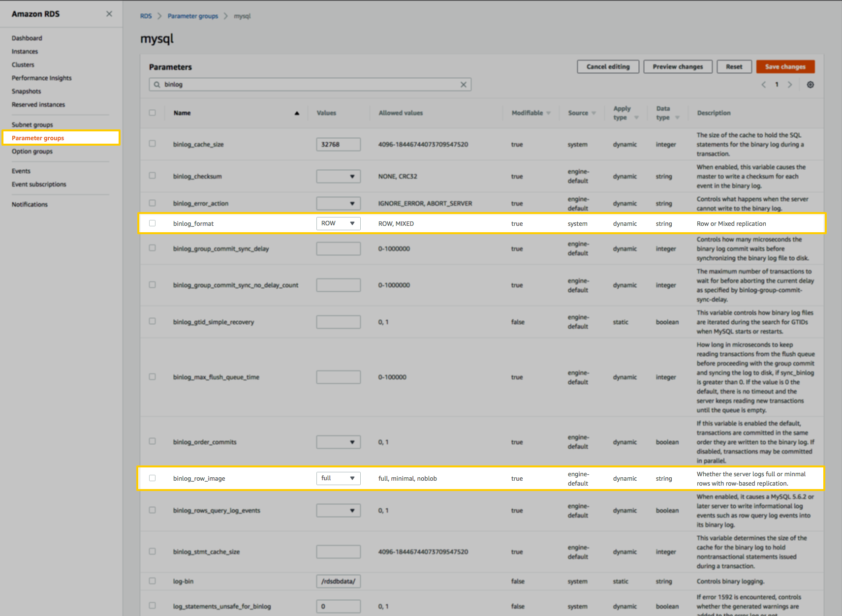The image size is (842, 616).
Task: Follow the RDS breadcrumb link
Action: [x=146, y=16]
